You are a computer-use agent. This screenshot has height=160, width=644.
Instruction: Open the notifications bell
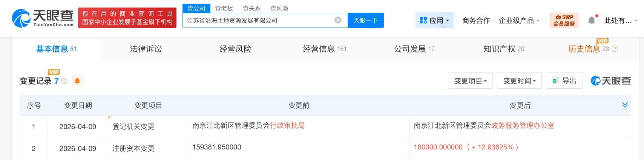pos(592,20)
